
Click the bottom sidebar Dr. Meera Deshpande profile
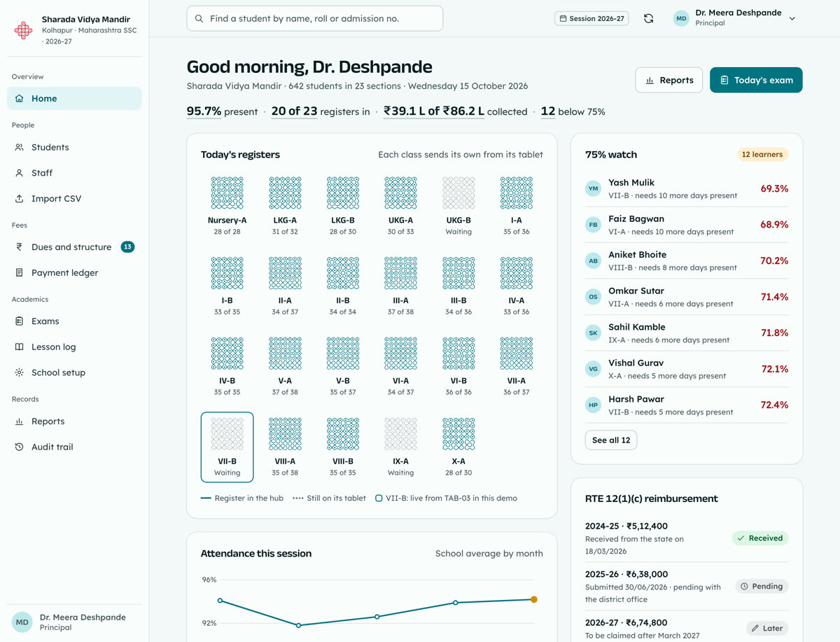74,622
